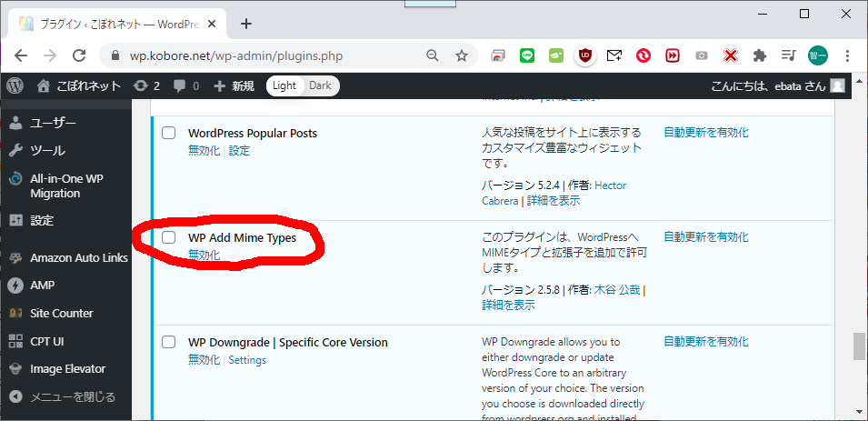The width and height of the screenshot is (868, 421).
Task: Tick the WP Add Mime Types checkbox
Action: coord(168,237)
